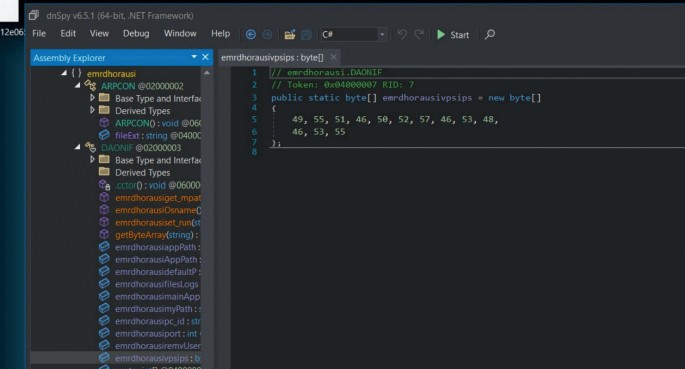Image resolution: width=685 pixels, height=369 pixels.
Task: Click the locked constructor icon beside .cctor()
Action: 104,185
